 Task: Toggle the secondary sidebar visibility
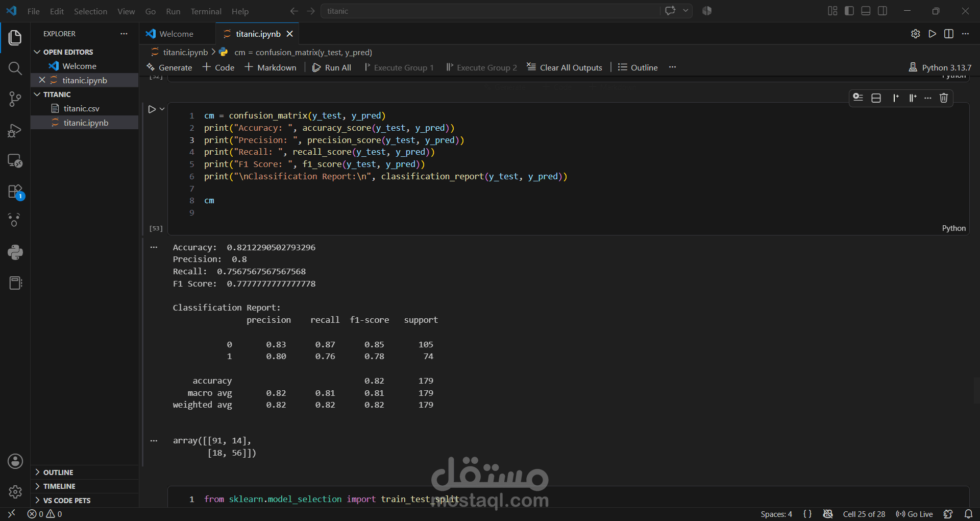(883, 11)
